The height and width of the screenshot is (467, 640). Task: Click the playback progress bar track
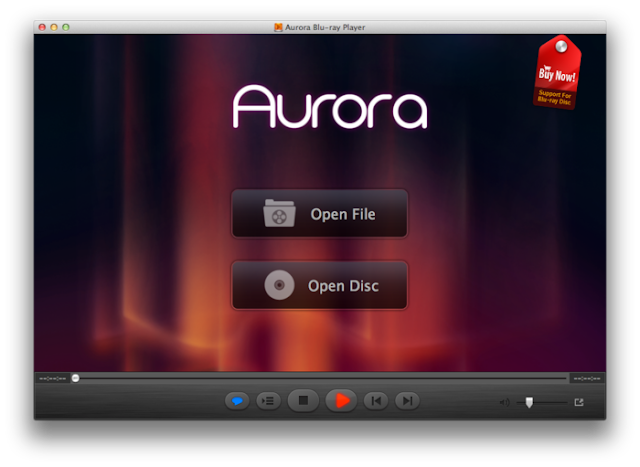click(320, 378)
